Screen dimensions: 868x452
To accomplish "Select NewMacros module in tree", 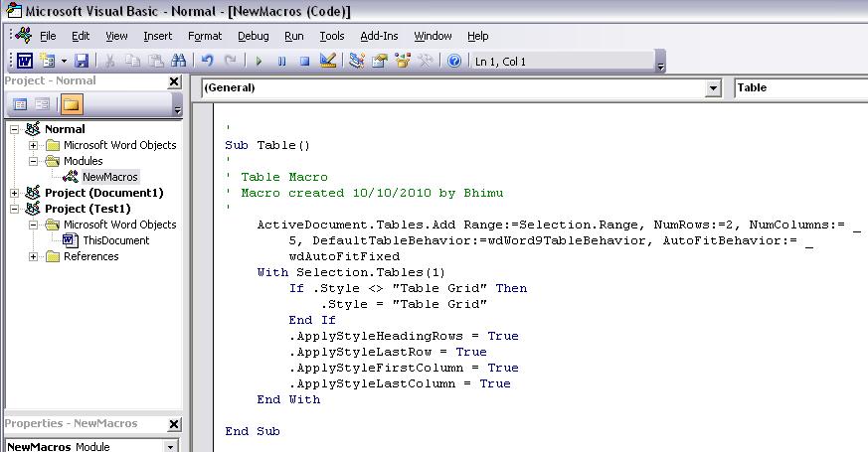I will tap(109, 177).
